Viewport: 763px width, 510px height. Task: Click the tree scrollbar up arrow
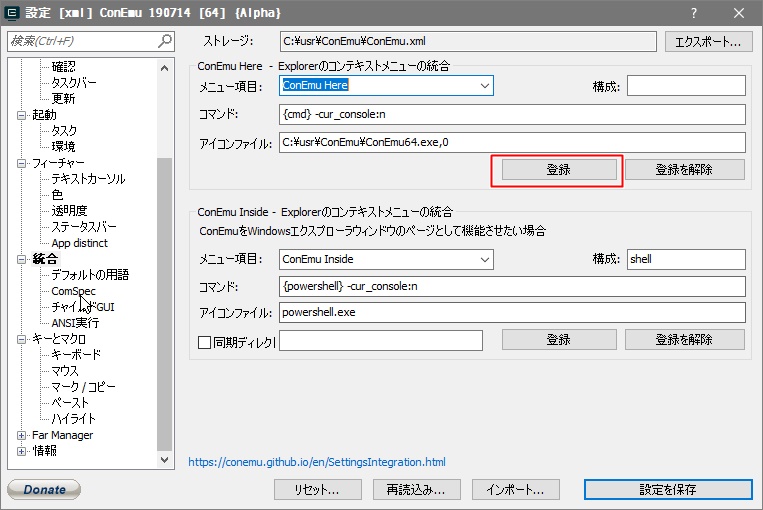164,68
